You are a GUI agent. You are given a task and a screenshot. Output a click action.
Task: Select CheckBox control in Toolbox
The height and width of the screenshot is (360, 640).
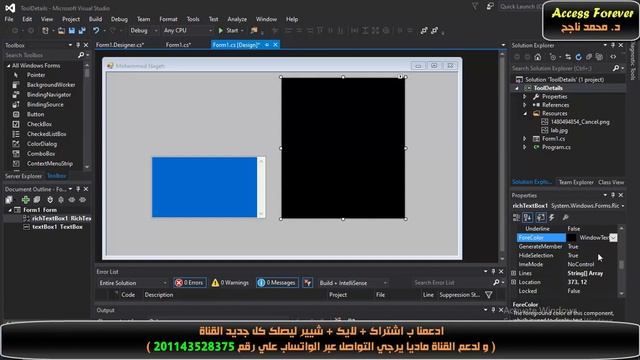[x=39, y=124]
